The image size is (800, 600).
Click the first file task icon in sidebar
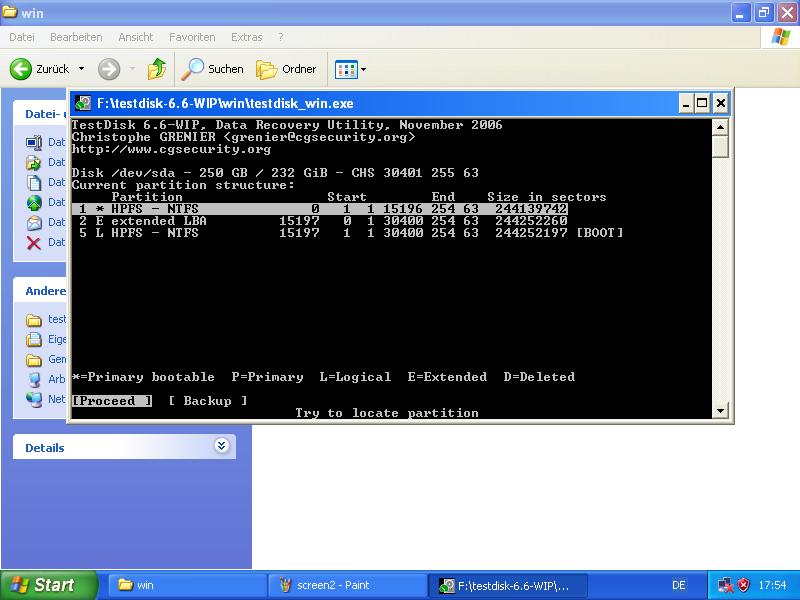point(34,142)
